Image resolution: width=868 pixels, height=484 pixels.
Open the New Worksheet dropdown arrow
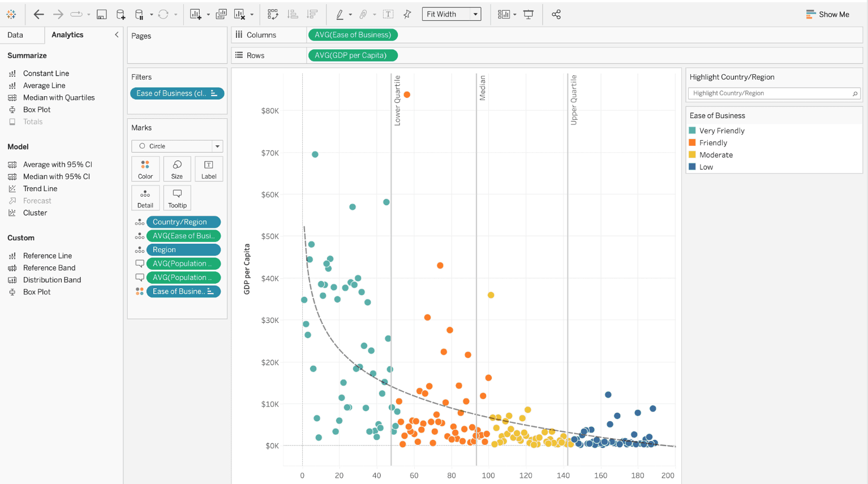click(x=208, y=15)
